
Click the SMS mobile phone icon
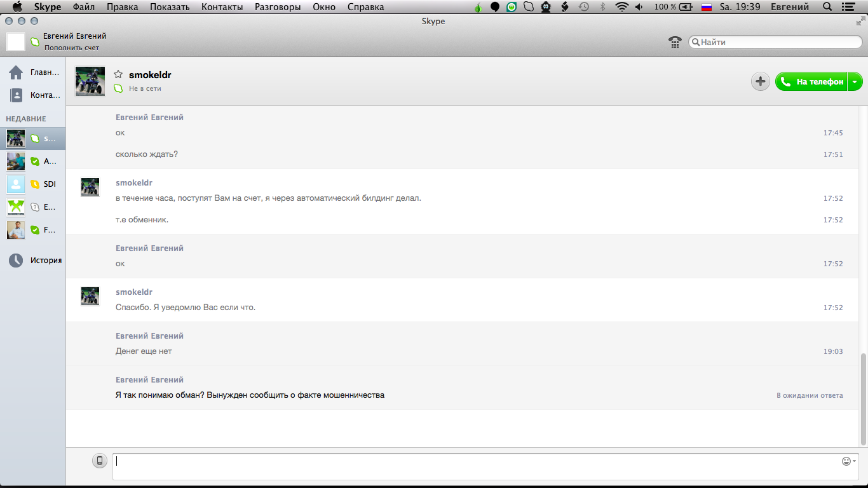pyautogui.click(x=100, y=461)
